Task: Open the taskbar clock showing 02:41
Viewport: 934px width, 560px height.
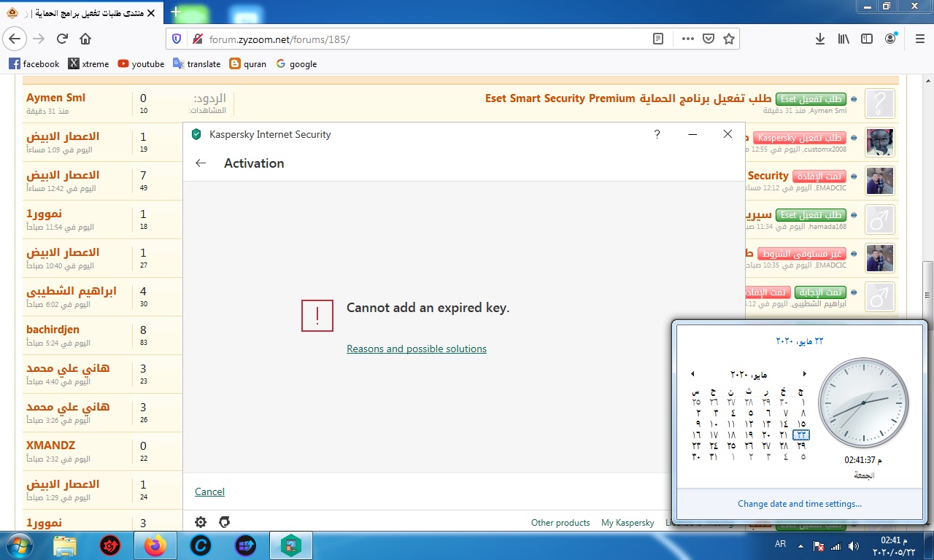Action: [x=893, y=546]
